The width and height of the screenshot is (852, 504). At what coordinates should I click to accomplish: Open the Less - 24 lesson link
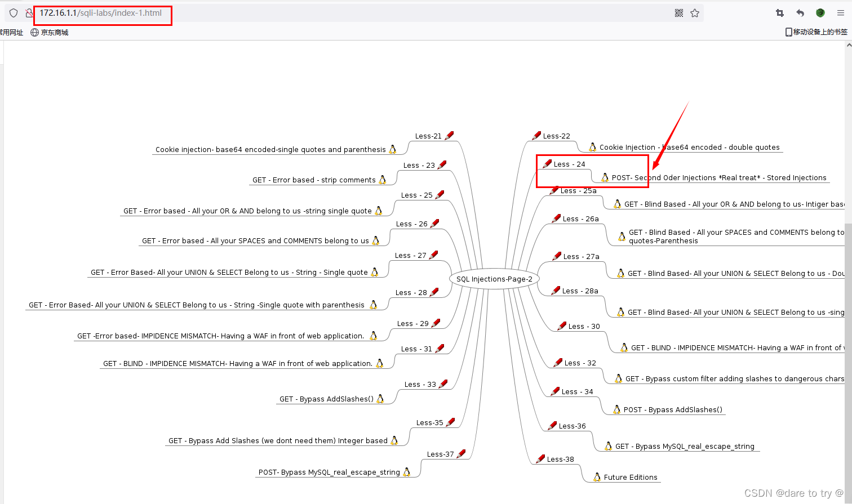point(570,164)
